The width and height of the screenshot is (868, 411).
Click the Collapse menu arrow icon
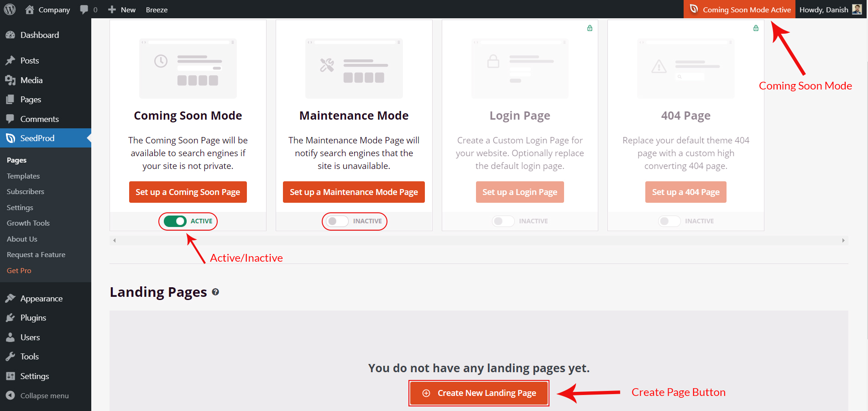pyautogui.click(x=10, y=395)
